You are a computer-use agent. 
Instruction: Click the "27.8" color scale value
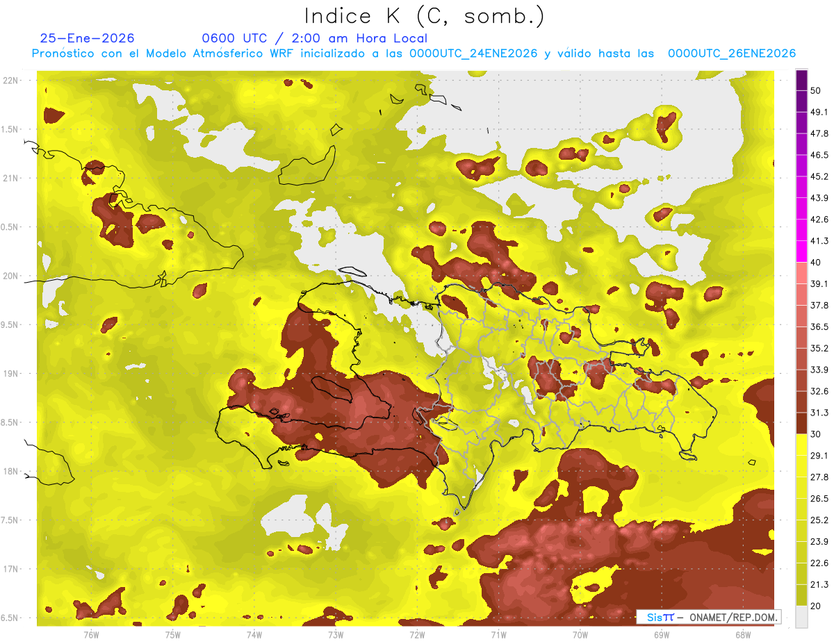(x=819, y=477)
